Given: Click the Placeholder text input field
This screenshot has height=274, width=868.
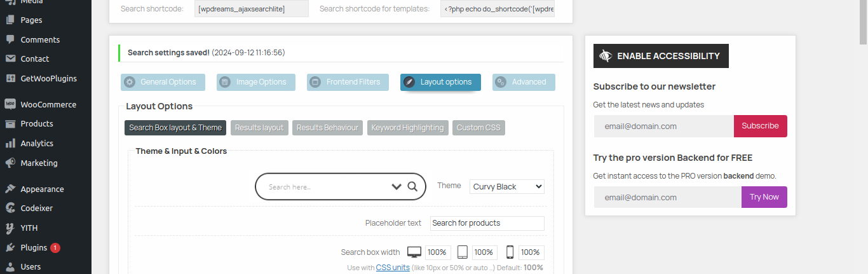Looking at the screenshot, I should [x=487, y=223].
